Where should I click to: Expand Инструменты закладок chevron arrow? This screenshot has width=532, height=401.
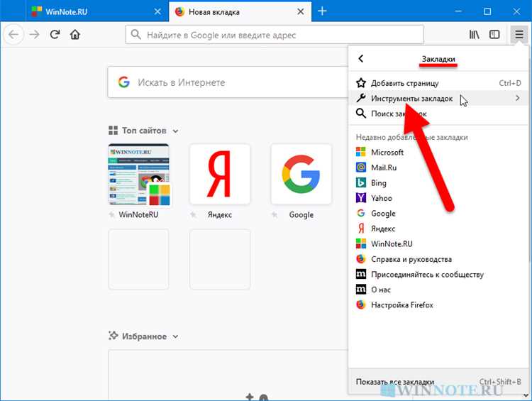517,98
